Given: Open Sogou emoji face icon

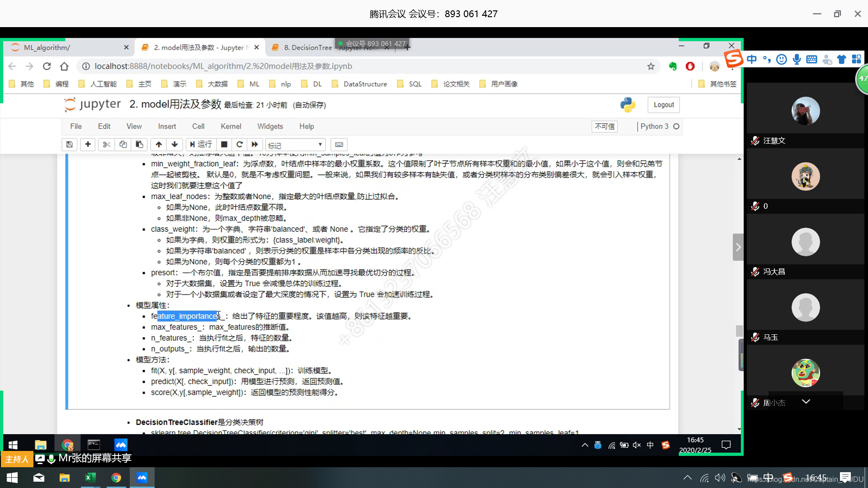Looking at the screenshot, I should [x=782, y=59].
